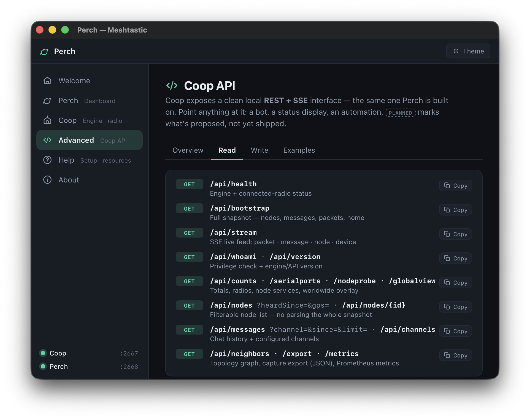Image resolution: width=530 pixels, height=420 pixels.
Task: Click the Perch leaf logo icon in header
Action: [44, 52]
